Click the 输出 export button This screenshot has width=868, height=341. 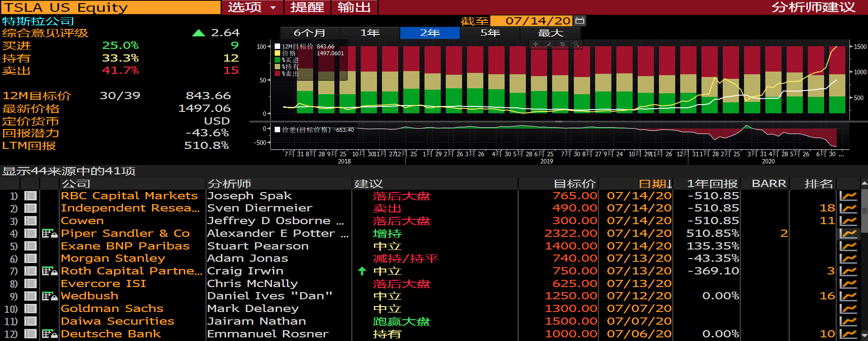pos(354,7)
